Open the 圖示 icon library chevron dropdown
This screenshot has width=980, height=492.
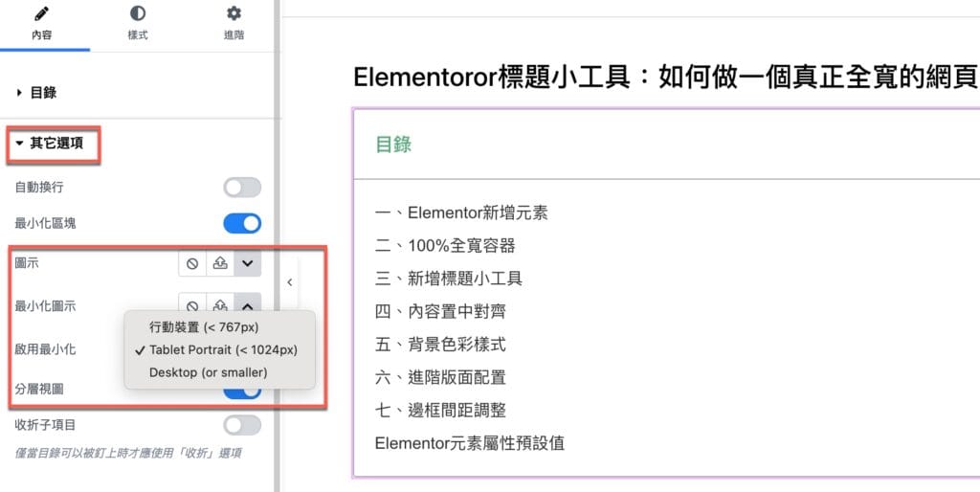tap(248, 264)
